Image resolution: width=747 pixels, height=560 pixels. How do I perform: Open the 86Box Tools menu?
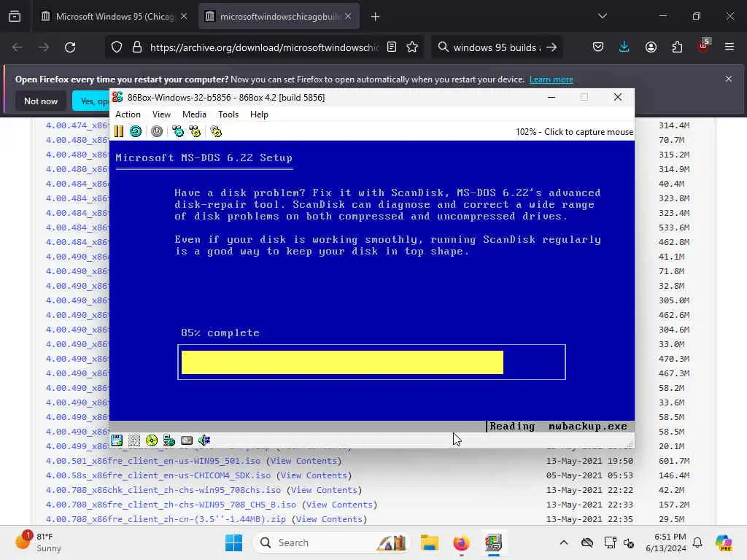228,114
